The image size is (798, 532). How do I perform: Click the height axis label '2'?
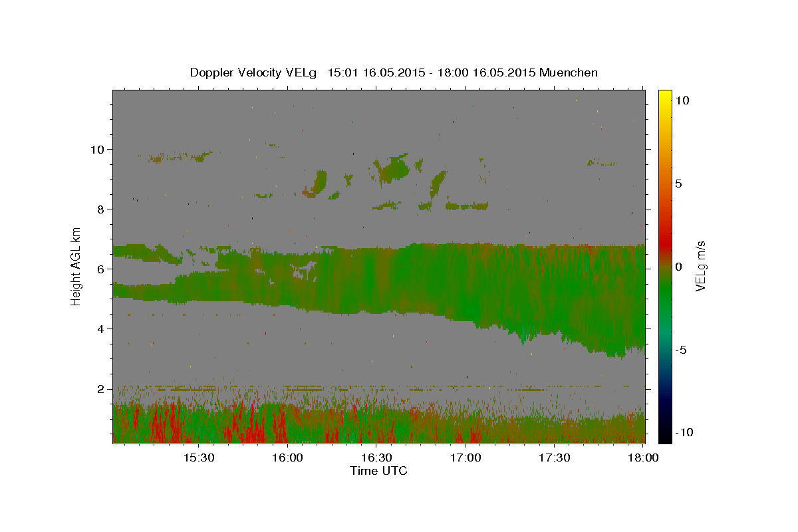coord(102,388)
